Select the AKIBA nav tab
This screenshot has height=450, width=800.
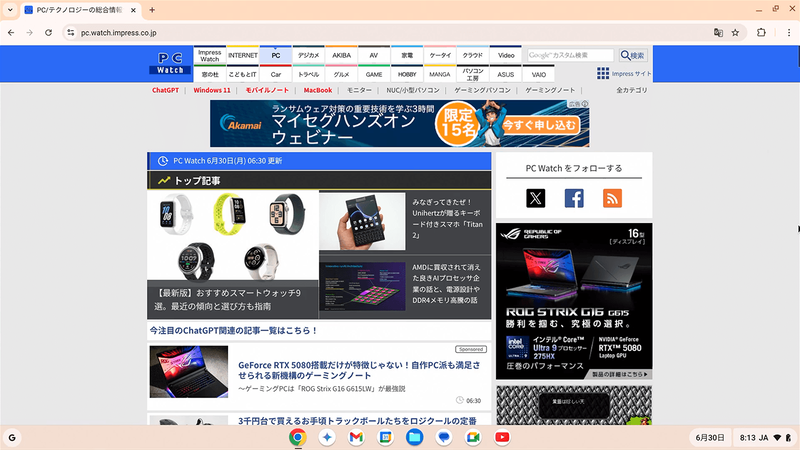tap(341, 55)
